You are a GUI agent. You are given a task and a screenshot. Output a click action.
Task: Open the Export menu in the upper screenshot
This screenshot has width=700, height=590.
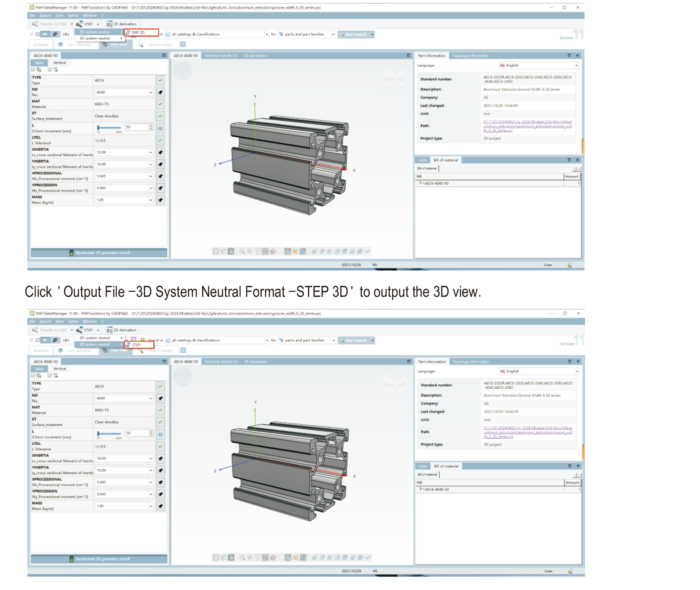tap(45, 15)
